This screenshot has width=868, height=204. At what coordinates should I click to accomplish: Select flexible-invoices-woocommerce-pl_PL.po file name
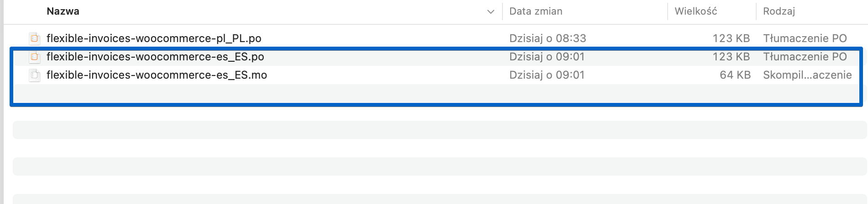tap(154, 38)
